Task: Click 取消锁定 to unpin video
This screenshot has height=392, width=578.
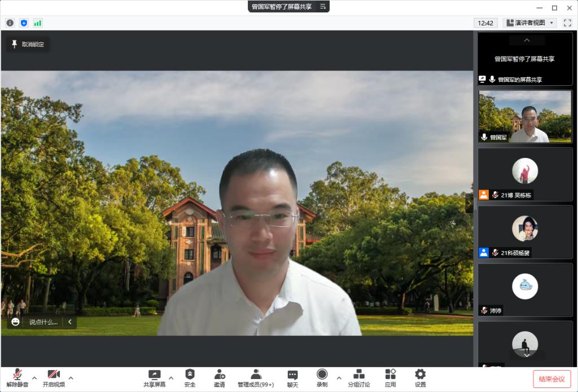Action: (28, 44)
